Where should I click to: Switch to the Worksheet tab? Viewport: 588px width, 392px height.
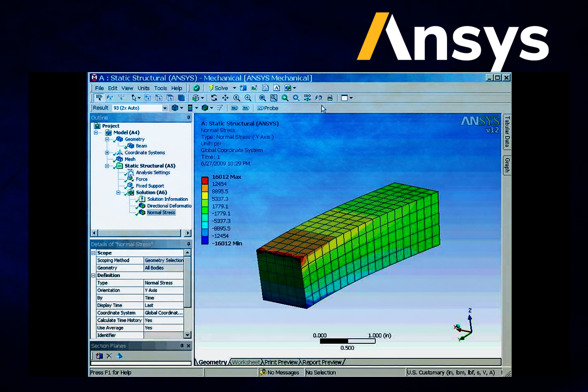point(246,362)
